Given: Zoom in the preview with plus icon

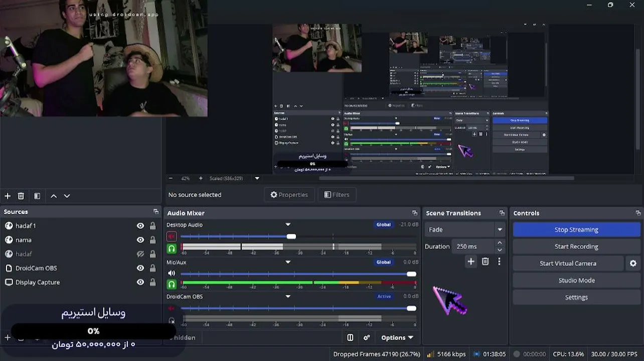Looking at the screenshot, I should tap(201, 178).
